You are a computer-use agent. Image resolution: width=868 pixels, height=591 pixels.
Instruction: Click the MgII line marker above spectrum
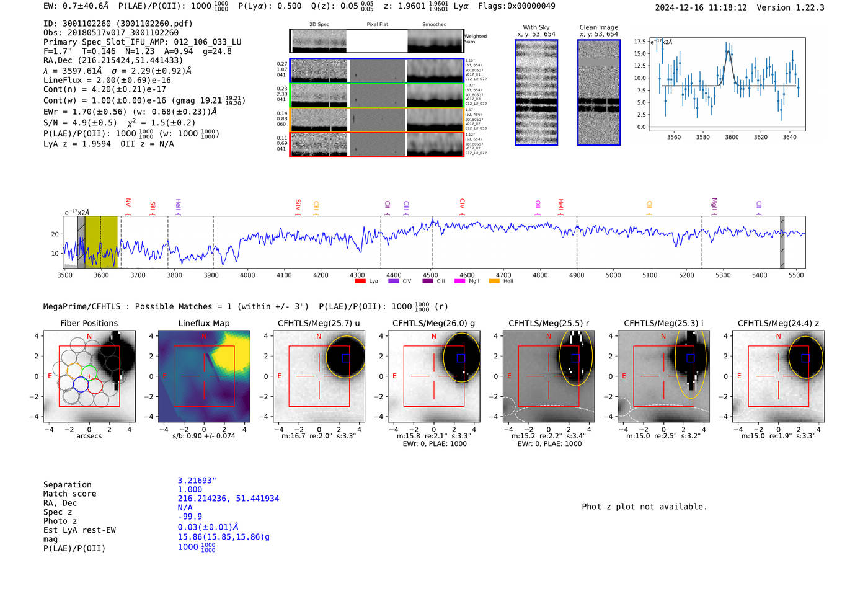(x=714, y=206)
